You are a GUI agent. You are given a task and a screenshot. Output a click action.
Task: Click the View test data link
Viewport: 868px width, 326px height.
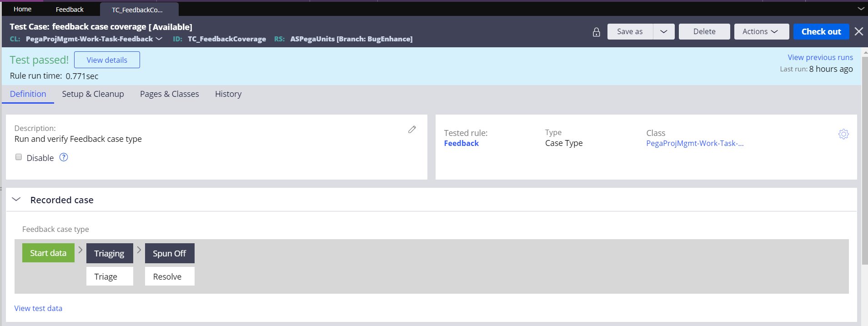[38, 308]
